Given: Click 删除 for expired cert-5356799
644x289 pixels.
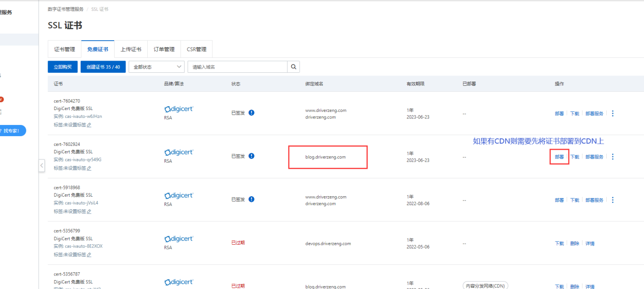Looking at the screenshot, I should click(x=575, y=243).
